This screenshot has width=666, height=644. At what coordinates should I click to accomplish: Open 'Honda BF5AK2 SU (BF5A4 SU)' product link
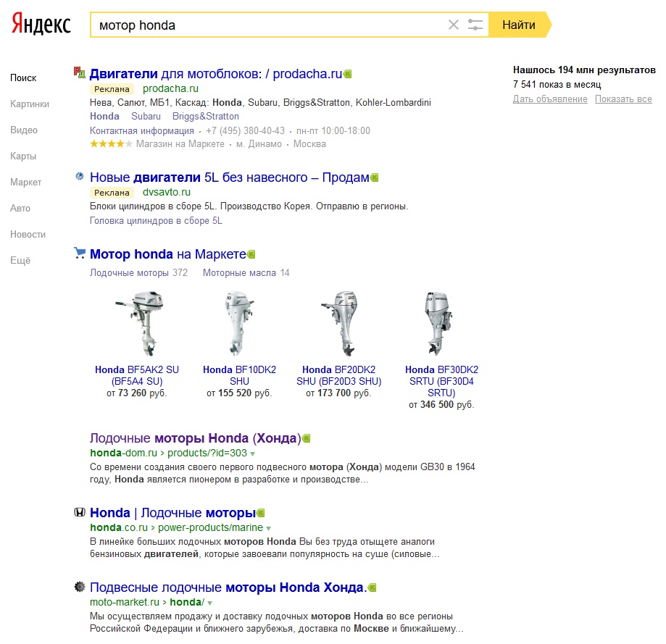tap(137, 375)
